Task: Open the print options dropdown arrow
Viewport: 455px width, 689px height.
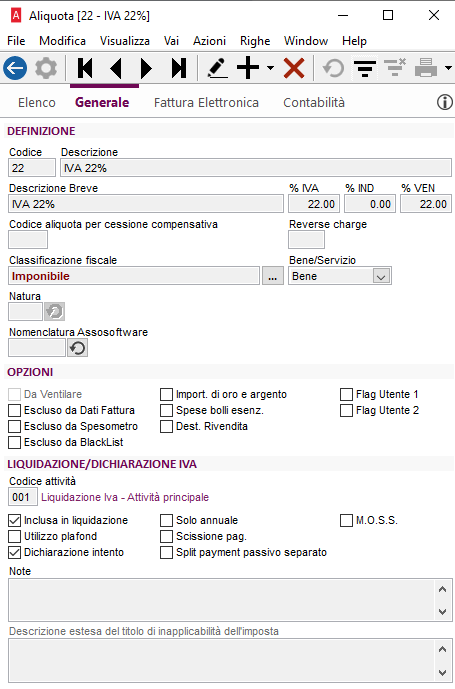Action: 448,68
